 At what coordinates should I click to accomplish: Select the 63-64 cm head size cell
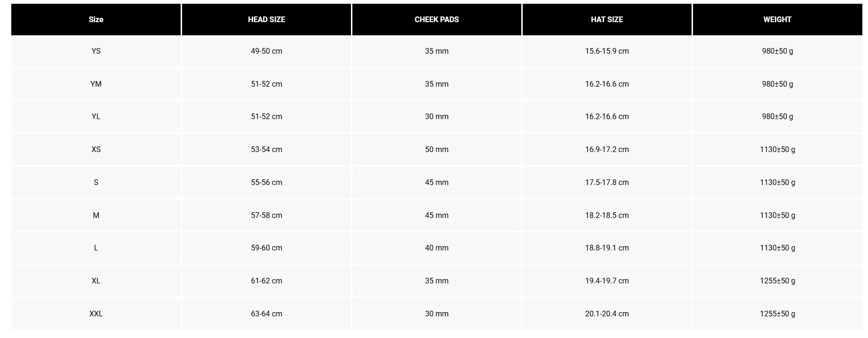pyautogui.click(x=266, y=314)
